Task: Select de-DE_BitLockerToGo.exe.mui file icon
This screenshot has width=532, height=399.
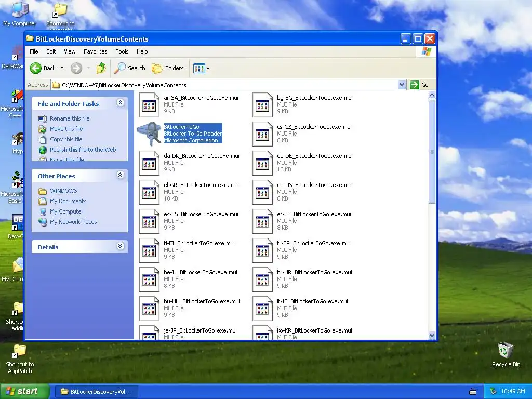Action: [262, 163]
